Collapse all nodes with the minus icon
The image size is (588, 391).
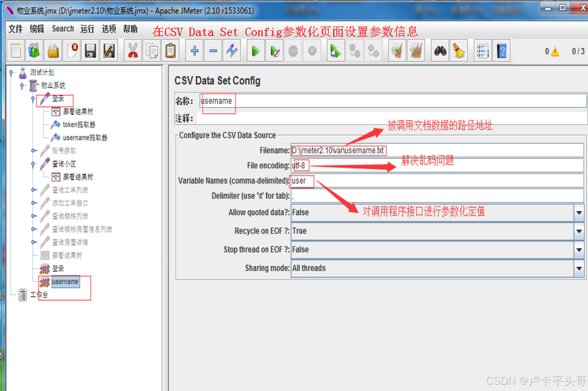pyautogui.click(x=213, y=51)
